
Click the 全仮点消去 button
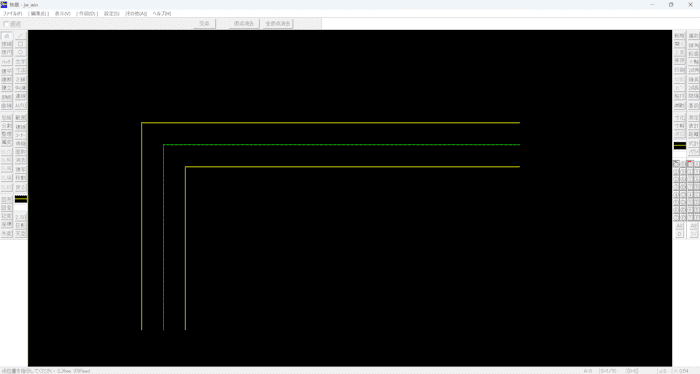click(278, 23)
